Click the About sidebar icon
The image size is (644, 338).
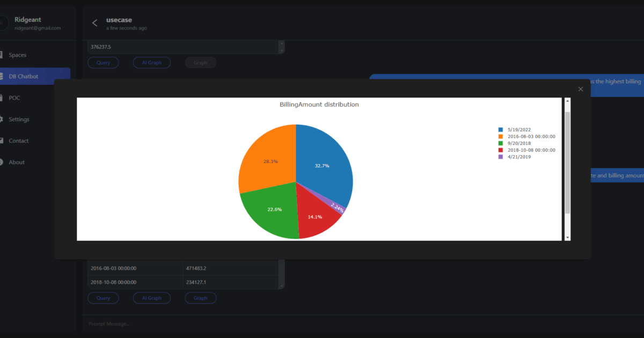point(2,162)
